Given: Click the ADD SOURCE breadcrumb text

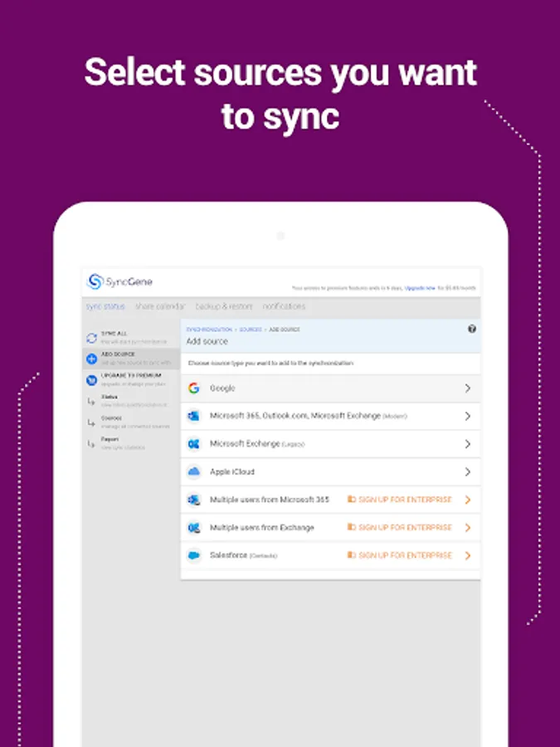Looking at the screenshot, I should tap(285, 330).
